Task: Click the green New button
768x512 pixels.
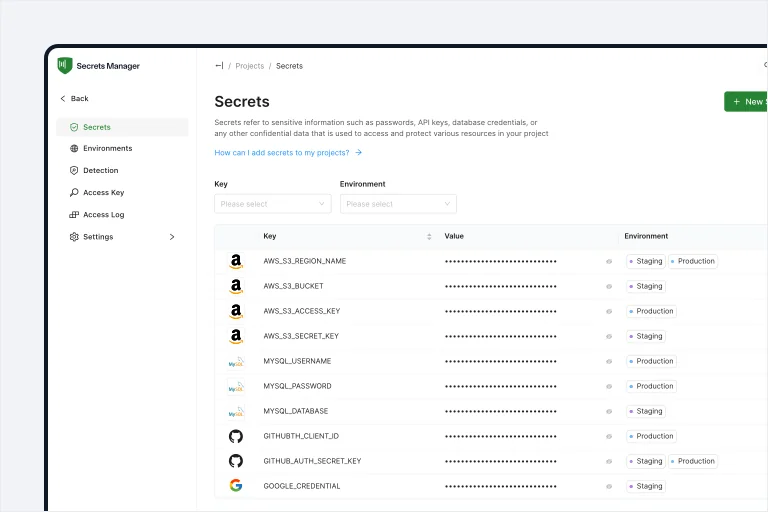Action: 745,102
